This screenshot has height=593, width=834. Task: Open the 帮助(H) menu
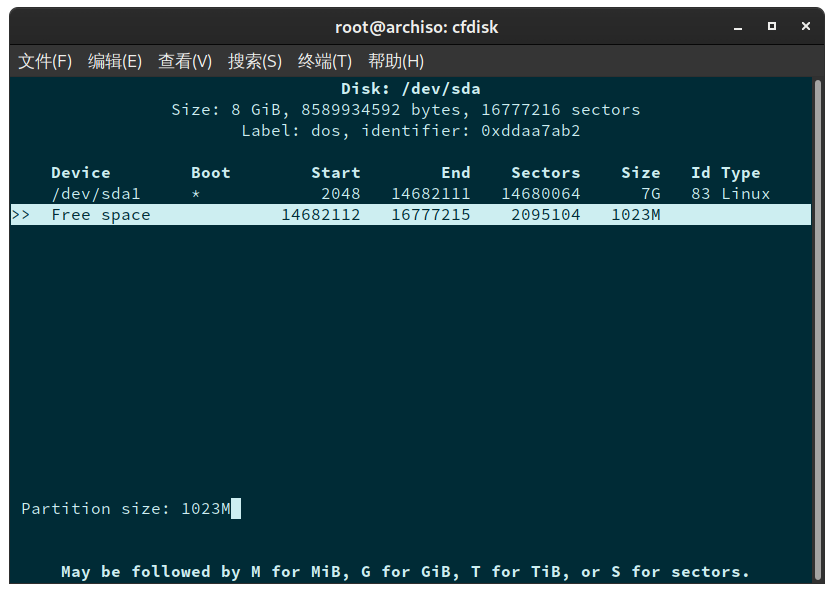(x=396, y=61)
